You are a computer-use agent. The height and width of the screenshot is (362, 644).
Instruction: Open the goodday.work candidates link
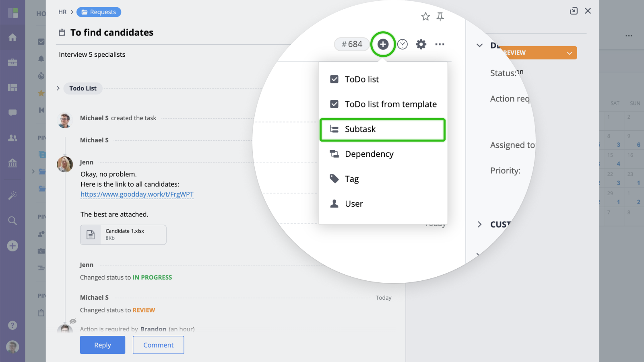tap(137, 195)
